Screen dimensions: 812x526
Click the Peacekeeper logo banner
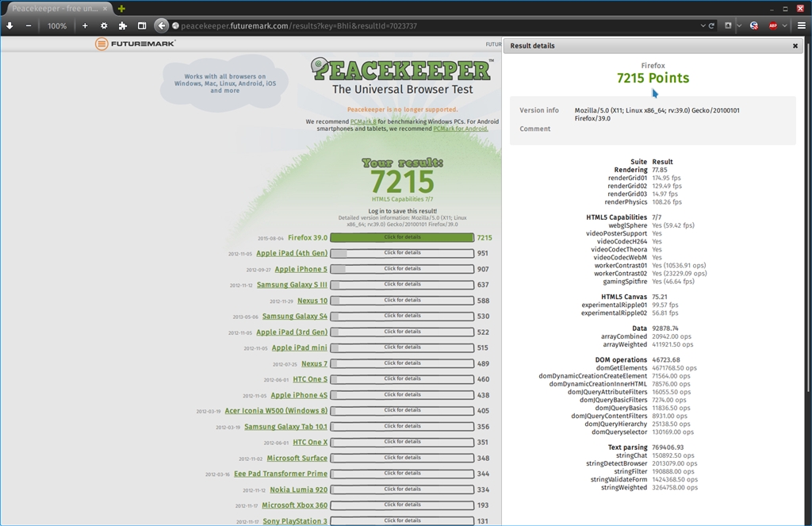(402, 70)
